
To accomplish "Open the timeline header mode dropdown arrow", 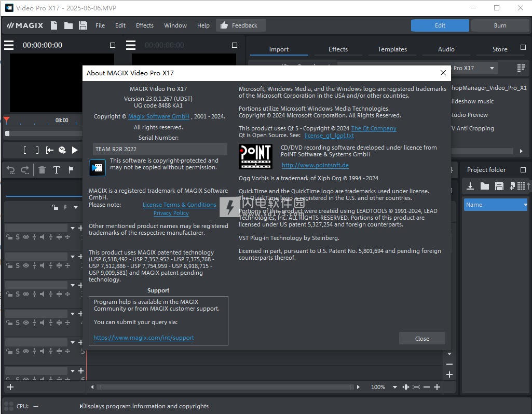I will [76, 207].
